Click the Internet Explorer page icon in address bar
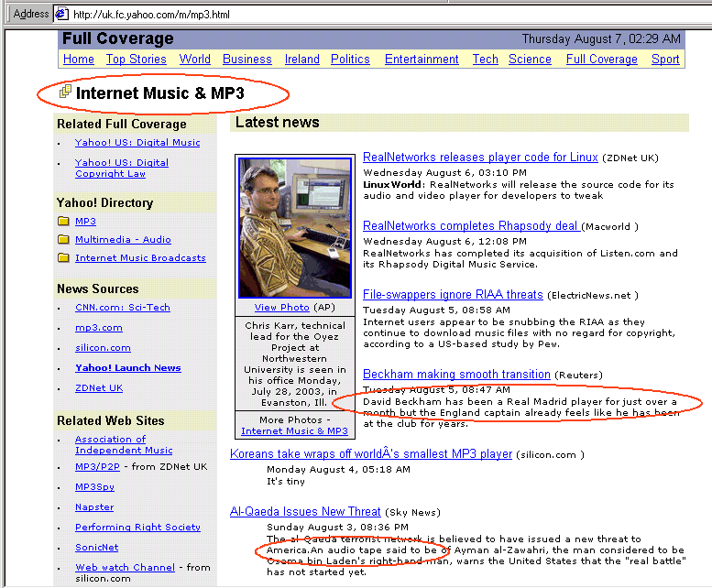 click(61, 14)
